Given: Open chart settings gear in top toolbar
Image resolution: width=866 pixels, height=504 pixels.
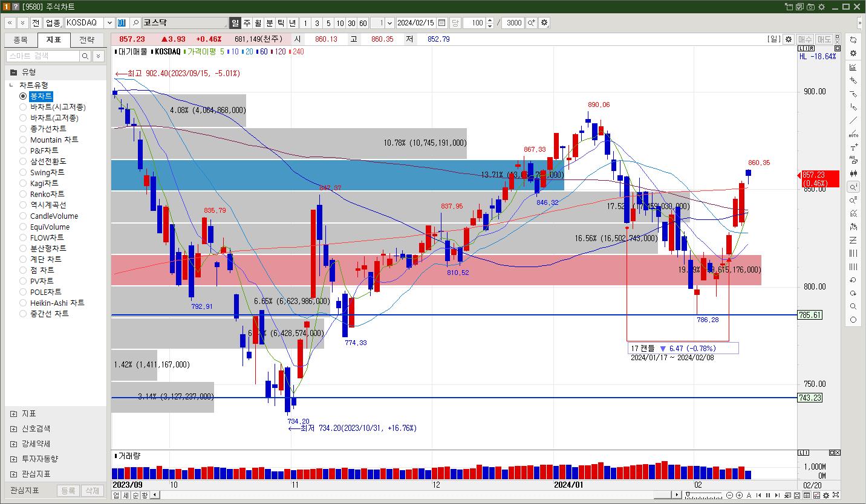Looking at the screenshot, I should click(x=544, y=23).
